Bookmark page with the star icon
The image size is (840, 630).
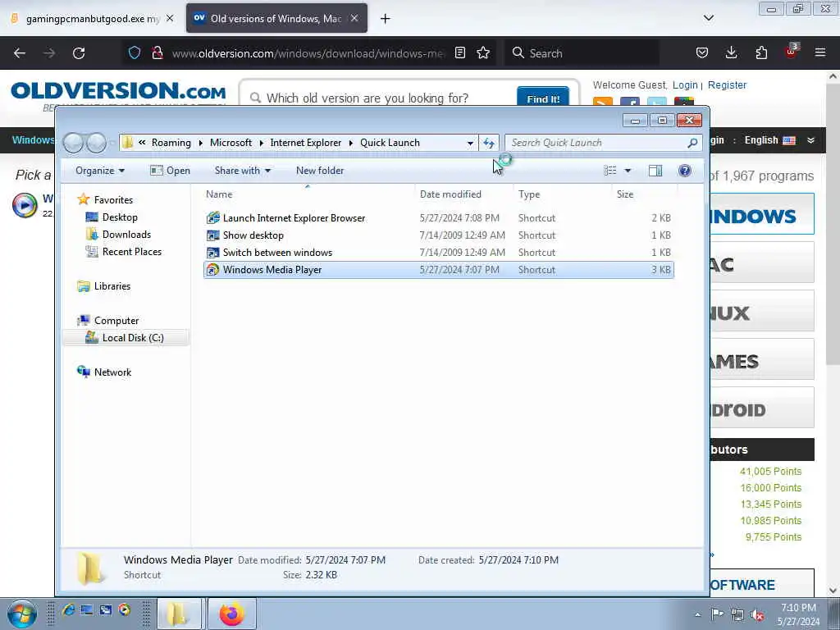483,52
